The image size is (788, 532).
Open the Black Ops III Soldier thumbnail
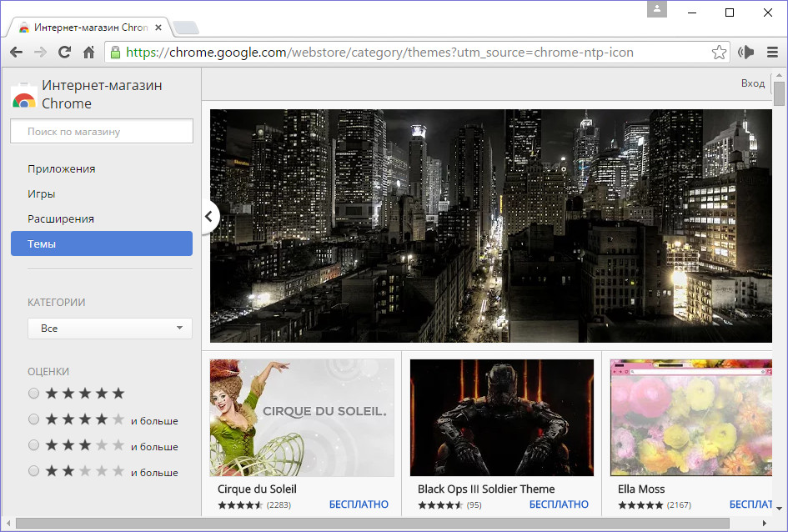click(x=501, y=418)
